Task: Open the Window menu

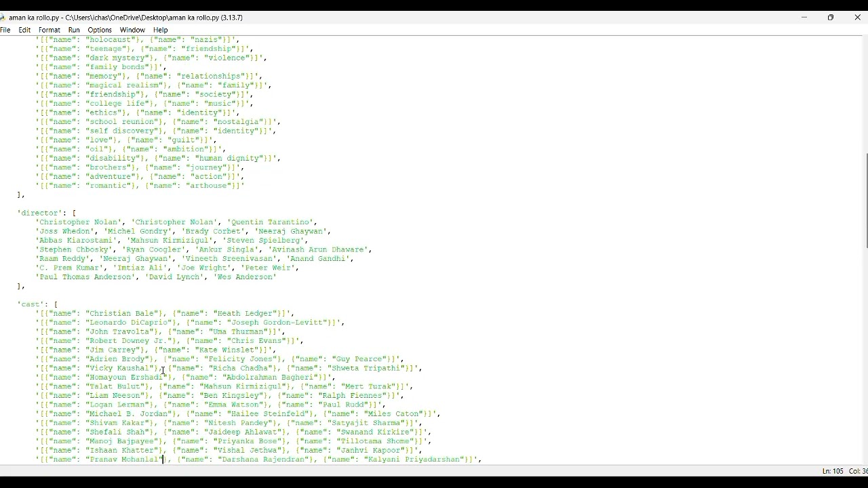Action: 132,30
